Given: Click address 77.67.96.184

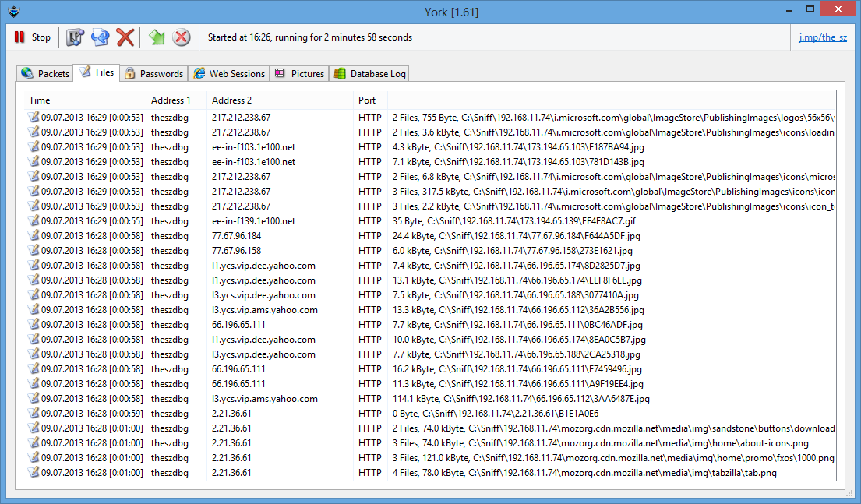Looking at the screenshot, I should coord(237,236).
